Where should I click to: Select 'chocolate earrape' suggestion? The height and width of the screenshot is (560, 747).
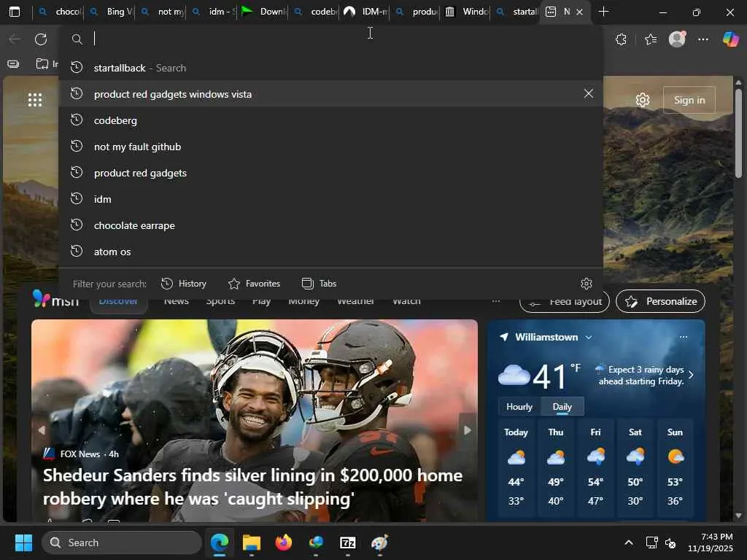330,225
